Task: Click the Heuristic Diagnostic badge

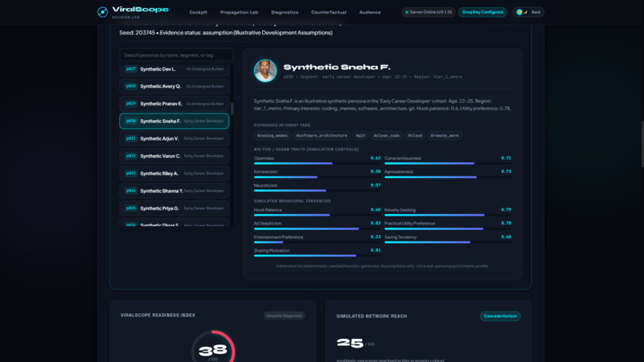Action: tap(284, 316)
